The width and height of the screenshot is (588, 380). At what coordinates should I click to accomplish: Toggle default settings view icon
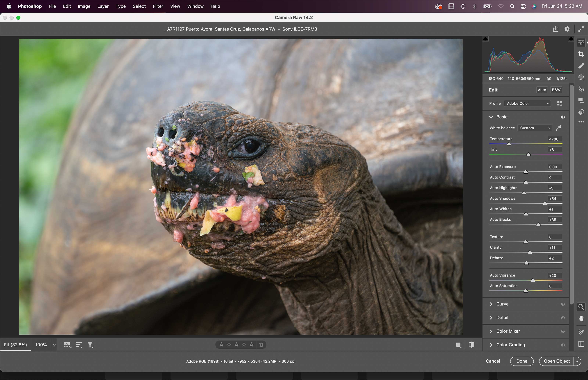pyautogui.click(x=459, y=345)
